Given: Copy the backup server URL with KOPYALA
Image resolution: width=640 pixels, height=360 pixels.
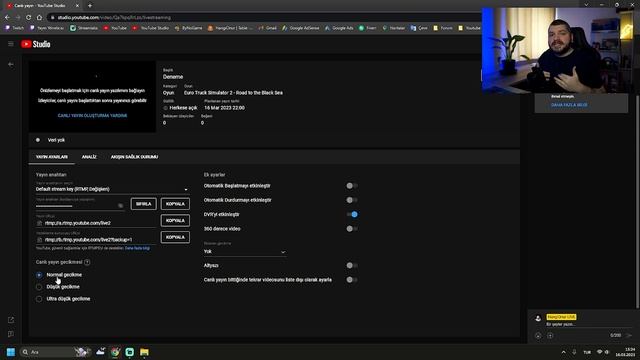Looking at the screenshot, I should (x=175, y=237).
